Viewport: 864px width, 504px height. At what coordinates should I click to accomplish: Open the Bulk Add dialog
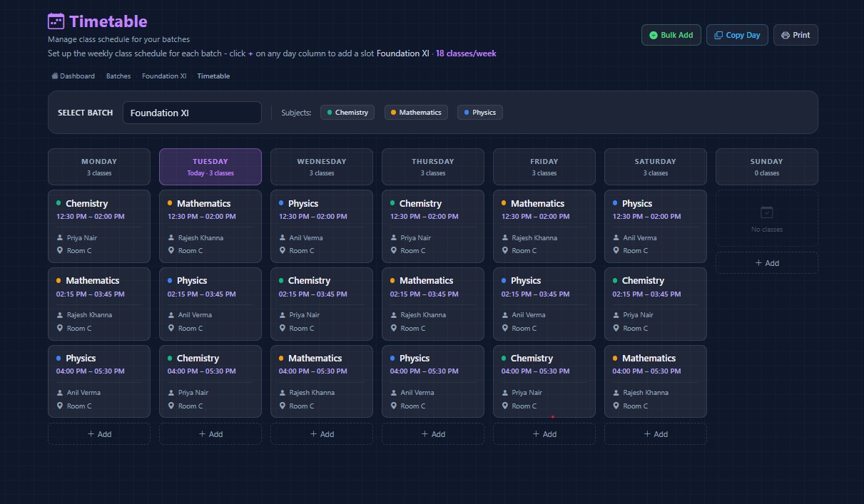click(671, 35)
